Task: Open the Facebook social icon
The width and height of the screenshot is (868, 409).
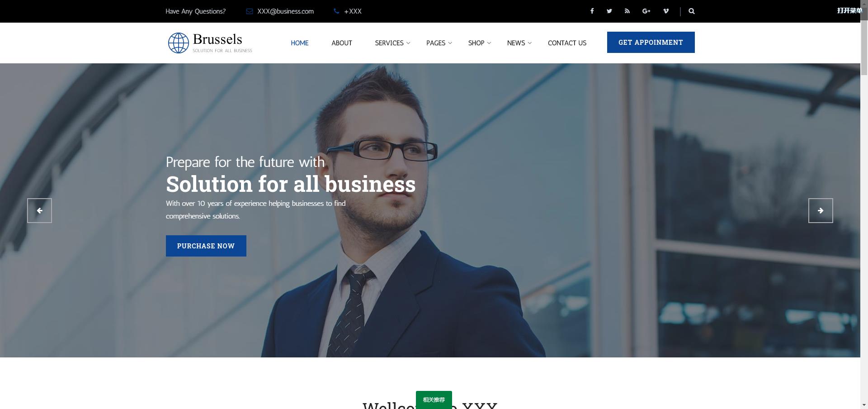Action: 592,11
